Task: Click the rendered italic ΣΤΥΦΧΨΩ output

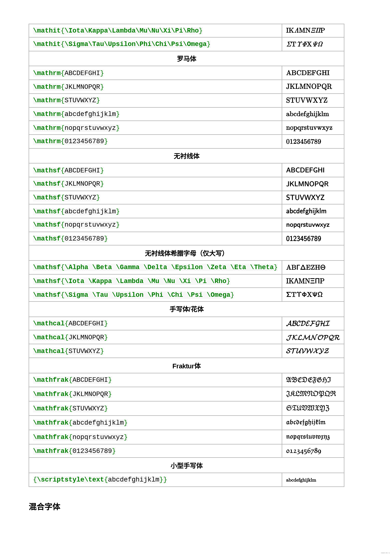Action: [304, 44]
